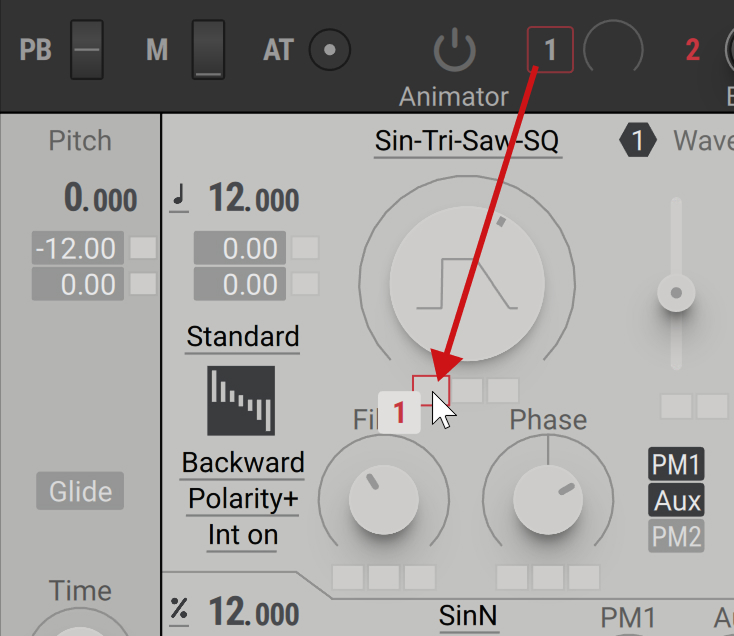Click the bottom 12.000 ratio value
This screenshot has height=636, width=734.
click(254, 612)
